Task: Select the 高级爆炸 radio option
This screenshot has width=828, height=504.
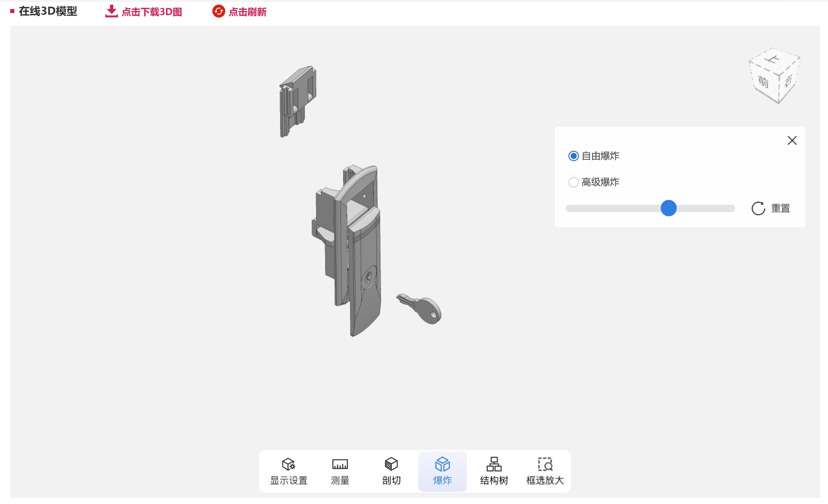Action: (x=573, y=182)
